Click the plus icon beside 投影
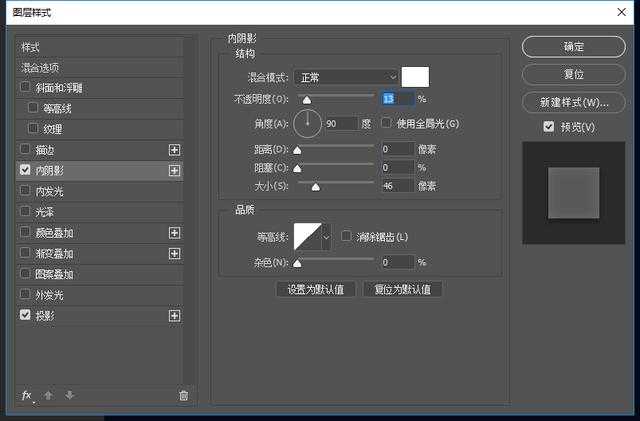Viewport: 640px width, 421px height. [175, 316]
